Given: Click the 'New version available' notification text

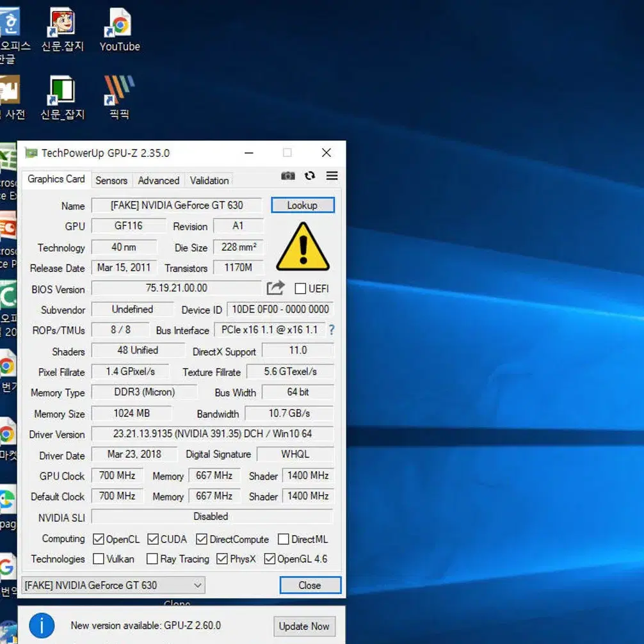Looking at the screenshot, I should point(146,625).
